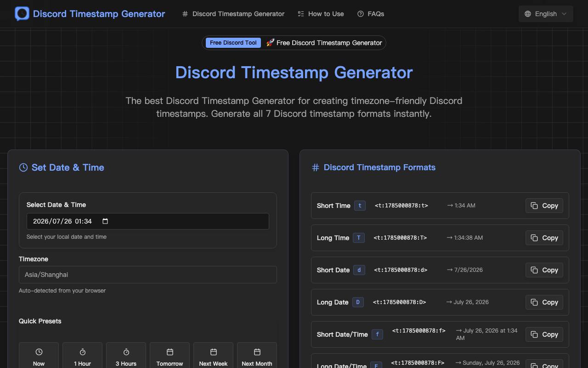
Task: Click the Timezone label
Action: click(34, 259)
